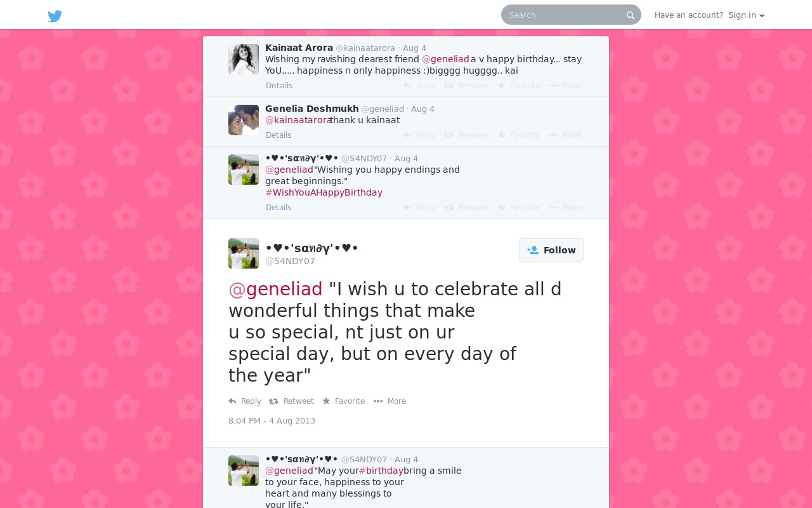812x508 pixels.
Task: Open the #WishYouAHappyBirthday hashtag
Action: (x=324, y=192)
